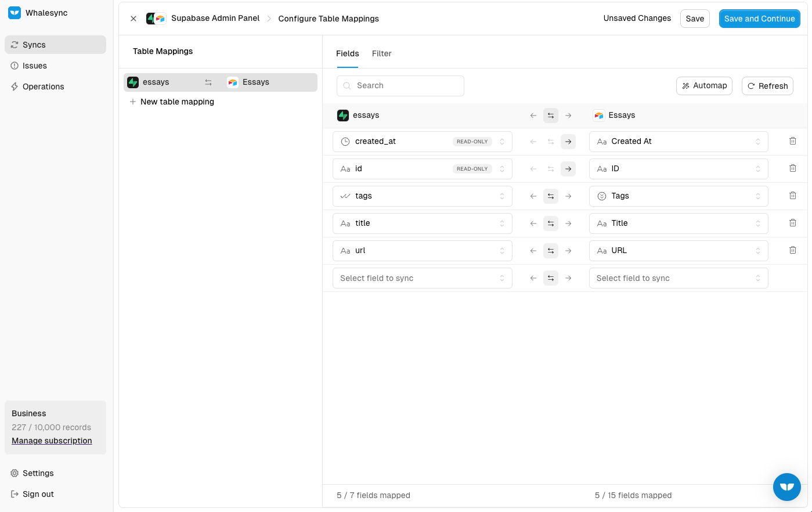This screenshot has width=812, height=512.
Task: Delete the created_at field mapping
Action: click(x=793, y=141)
